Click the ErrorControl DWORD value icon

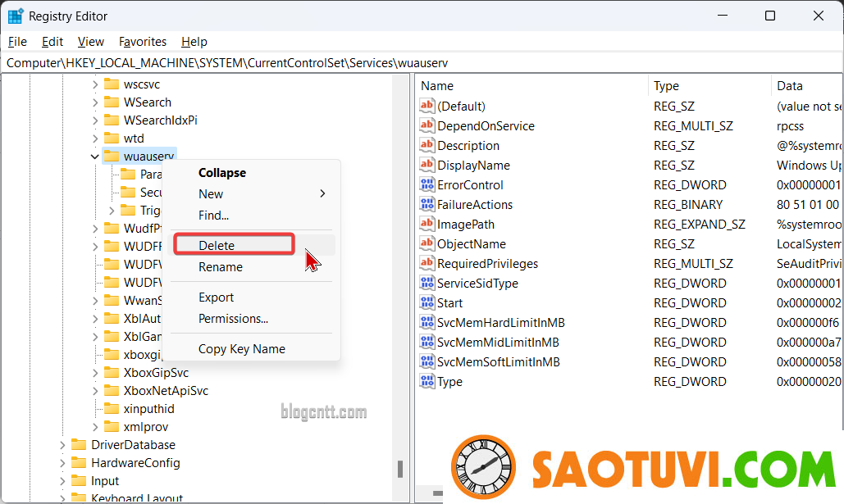(427, 184)
